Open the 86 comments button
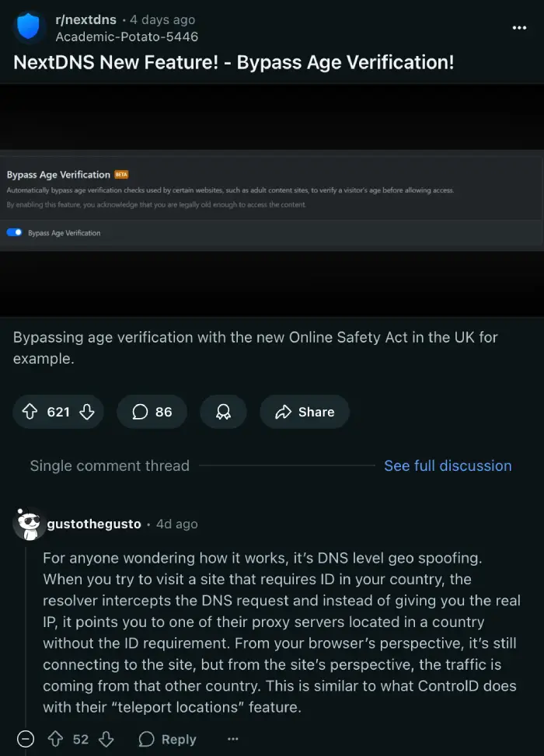This screenshot has width=544, height=756. tap(152, 412)
